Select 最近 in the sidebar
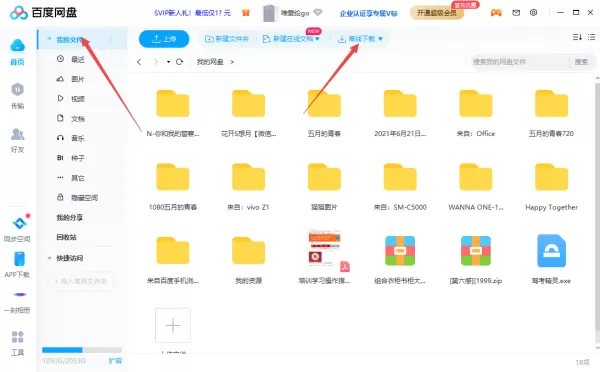Viewport: 600px width, 372px height. [x=78, y=59]
